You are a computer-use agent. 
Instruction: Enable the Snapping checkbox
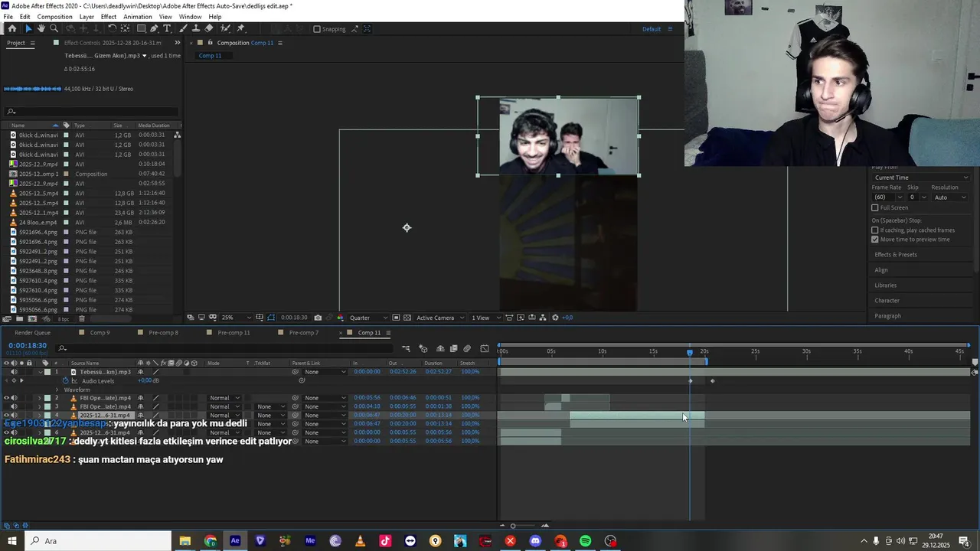[x=317, y=29]
